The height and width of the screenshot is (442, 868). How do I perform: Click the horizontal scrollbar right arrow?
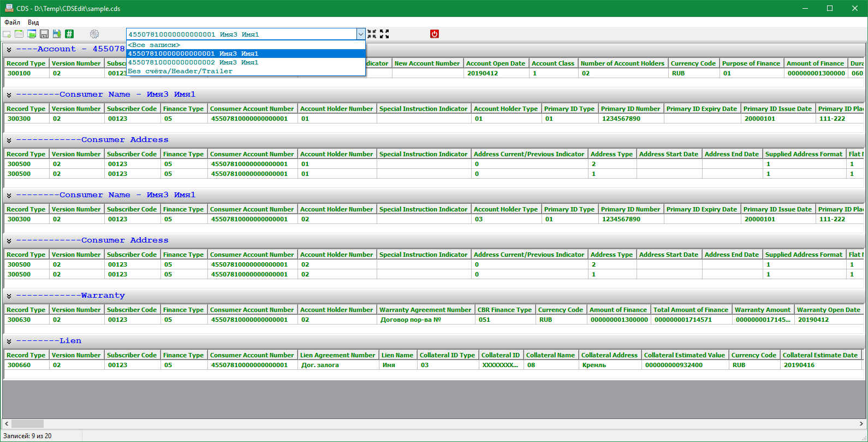point(861,423)
